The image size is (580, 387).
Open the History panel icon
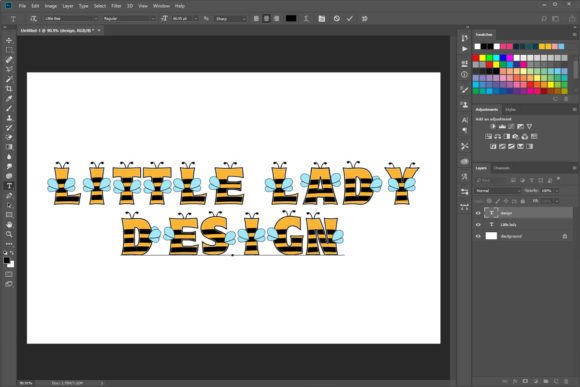(x=465, y=38)
